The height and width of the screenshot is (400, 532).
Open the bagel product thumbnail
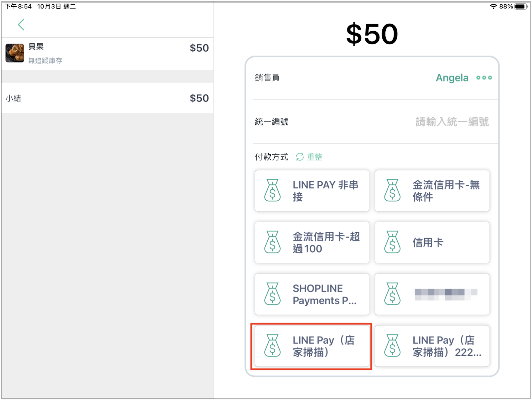tap(15, 53)
